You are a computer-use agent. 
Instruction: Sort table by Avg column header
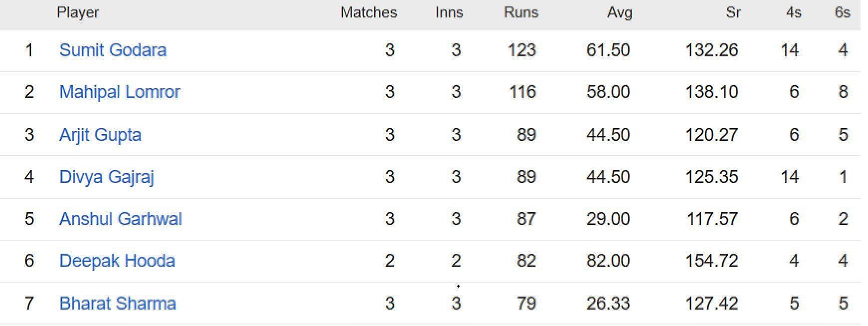620,13
